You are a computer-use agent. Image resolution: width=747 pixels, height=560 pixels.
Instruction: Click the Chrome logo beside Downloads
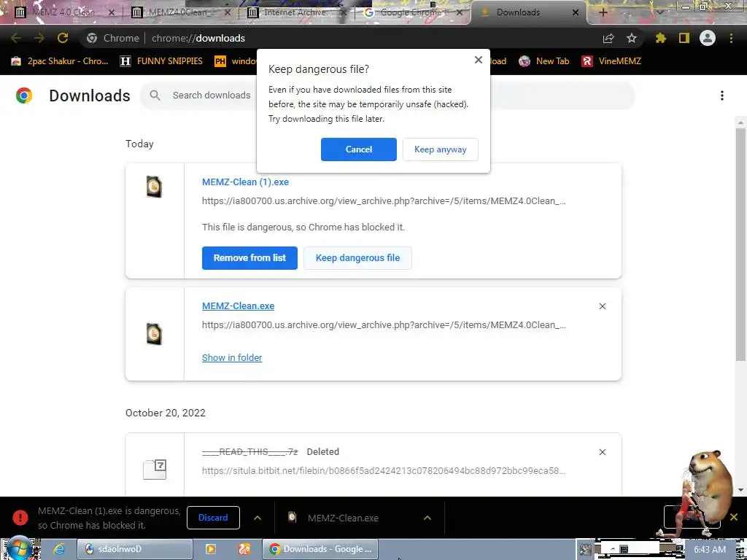click(24, 96)
